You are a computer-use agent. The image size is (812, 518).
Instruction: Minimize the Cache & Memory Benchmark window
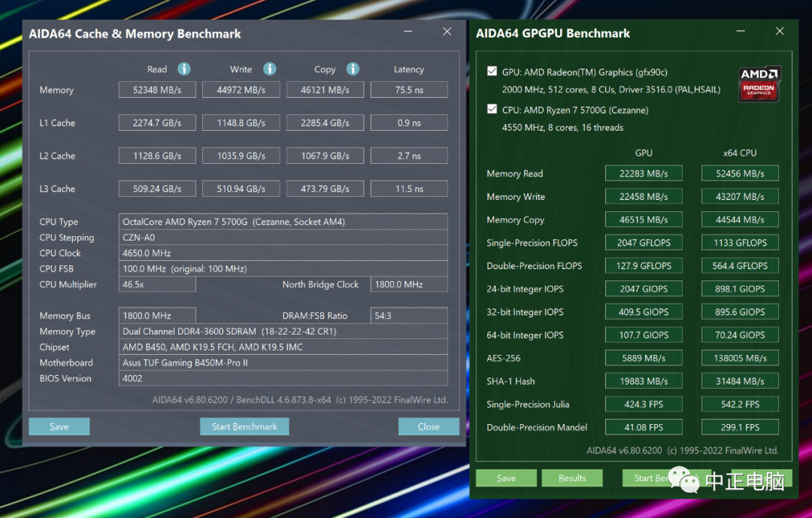pyautogui.click(x=408, y=32)
